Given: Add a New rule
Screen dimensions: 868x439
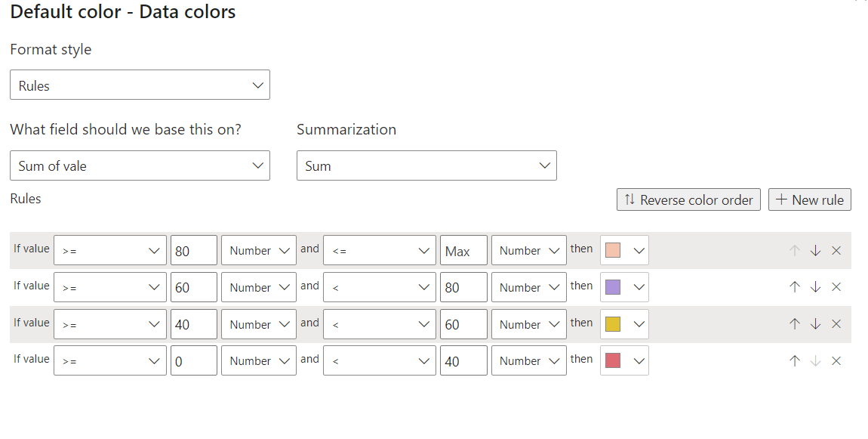Looking at the screenshot, I should (810, 199).
